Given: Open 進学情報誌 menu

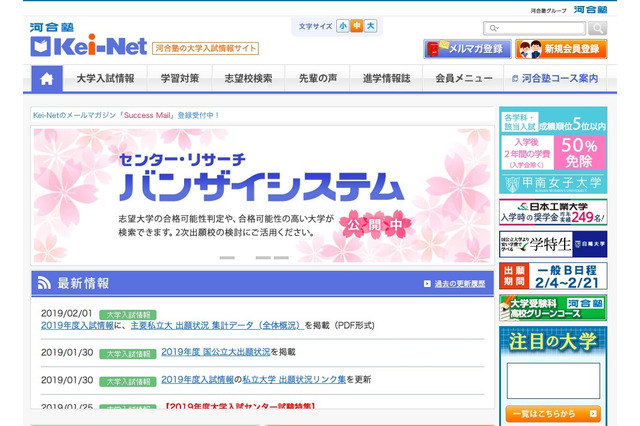Looking at the screenshot, I should click(x=387, y=78).
